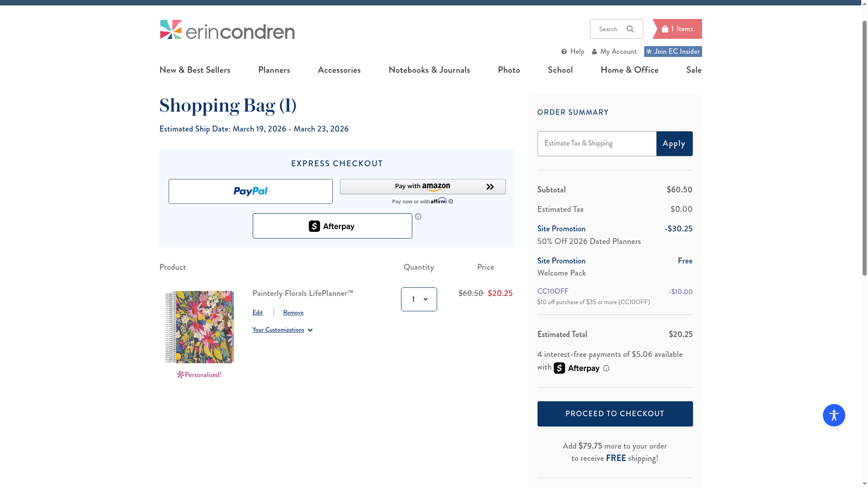
Task: Show info icon next to Afterpay express button
Action: (418, 216)
